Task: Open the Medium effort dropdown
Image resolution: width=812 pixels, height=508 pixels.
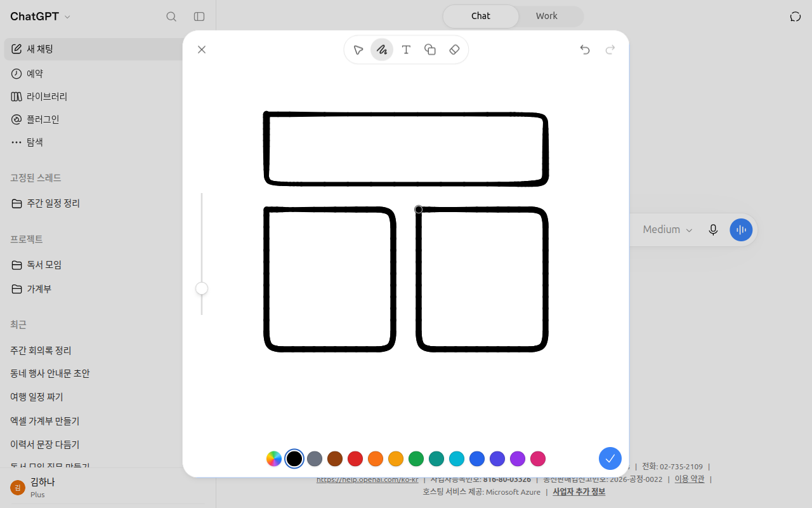Action: coord(667,229)
